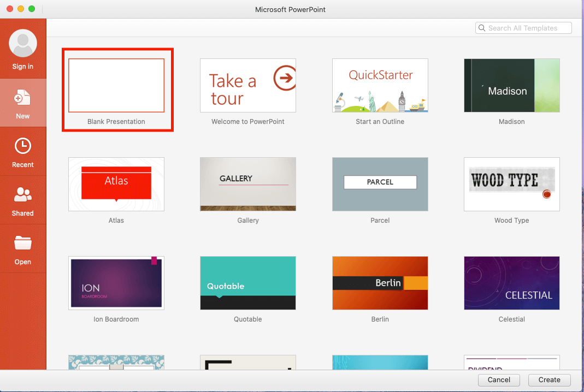The width and height of the screenshot is (584, 392).
Task: Select the Take a tour template
Action: click(248, 85)
